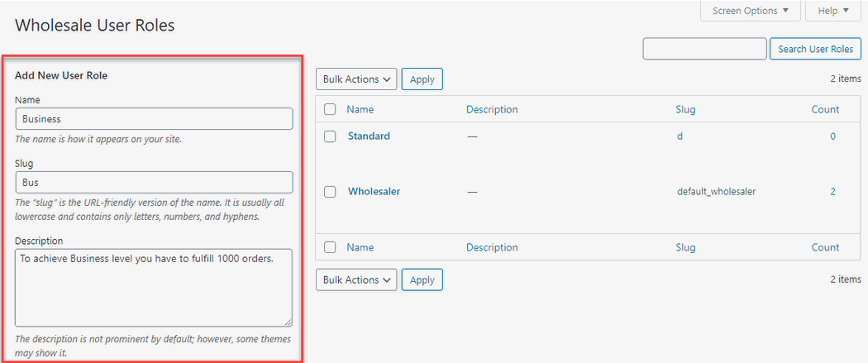
Task: Tick the checkbox beside the Wholesaler role
Action: click(x=330, y=192)
